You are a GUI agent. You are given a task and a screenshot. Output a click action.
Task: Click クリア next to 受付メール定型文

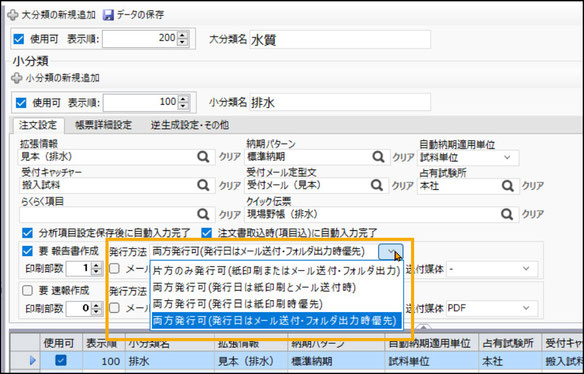pos(403,186)
